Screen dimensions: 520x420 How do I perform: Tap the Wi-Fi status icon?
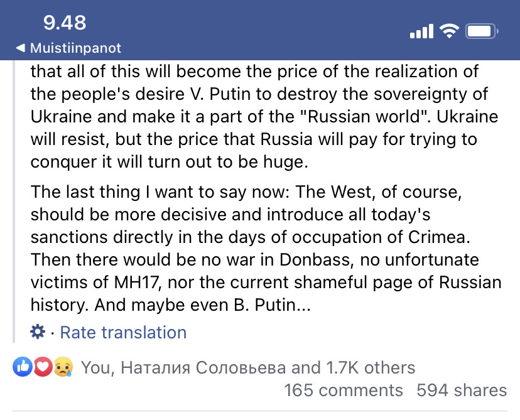click(x=449, y=31)
